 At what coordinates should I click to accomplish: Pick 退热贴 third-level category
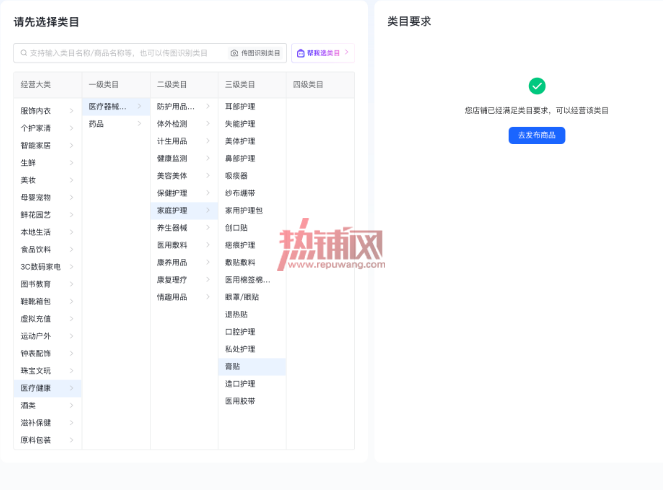[x=252, y=315]
